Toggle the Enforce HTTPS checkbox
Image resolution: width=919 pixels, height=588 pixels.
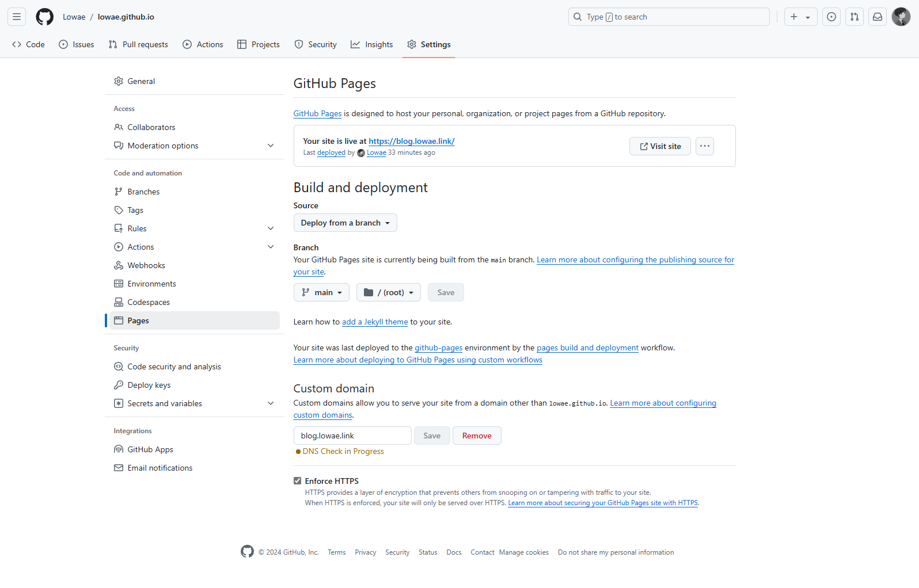[x=298, y=481]
